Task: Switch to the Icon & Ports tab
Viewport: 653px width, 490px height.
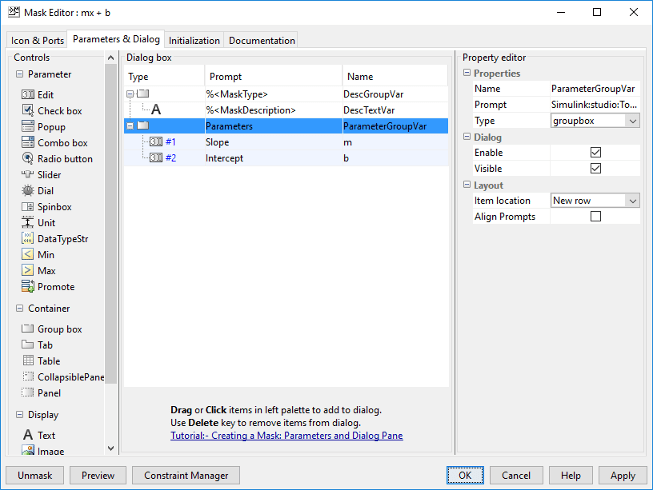Action: 37,41
